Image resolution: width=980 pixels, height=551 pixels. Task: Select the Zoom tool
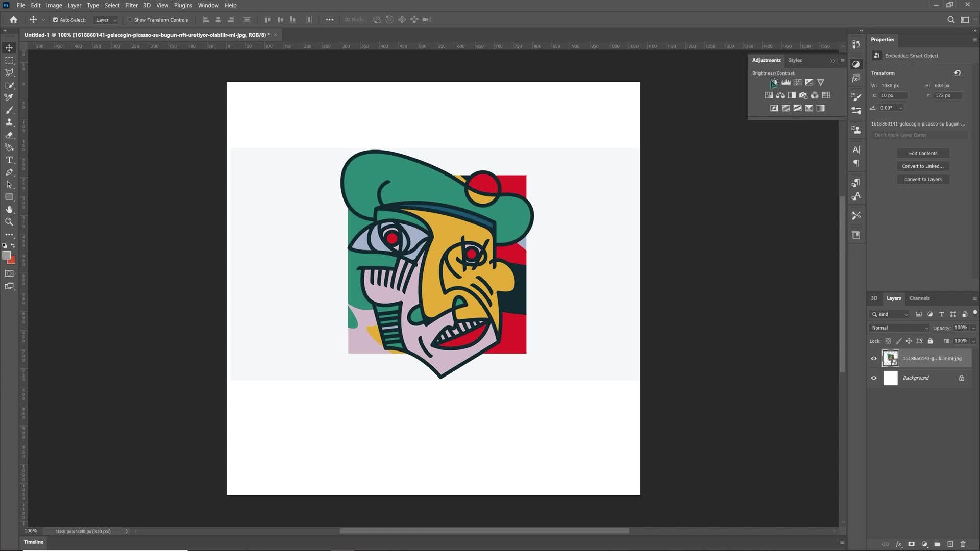pyautogui.click(x=9, y=222)
